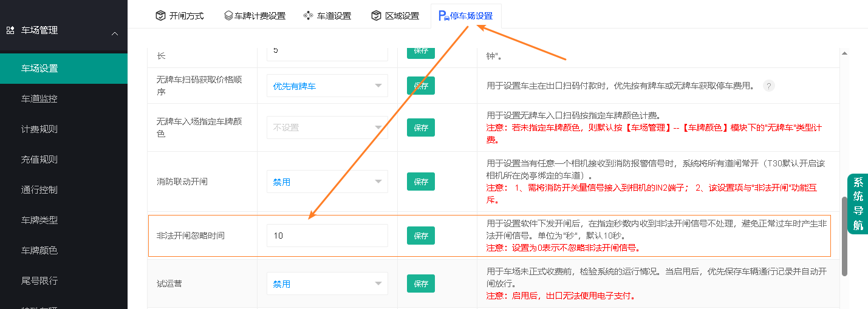Click the 车牌计费设置 layers icon
Image resolution: width=868 pixels, height=309 pixels.
coord(228,16)
